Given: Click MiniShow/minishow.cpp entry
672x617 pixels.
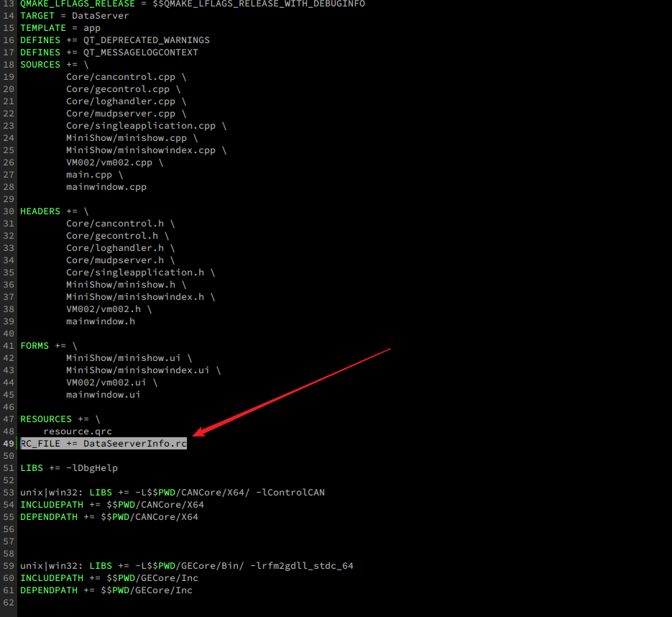Looking at the screenshot, I should [x=132, y=138].
